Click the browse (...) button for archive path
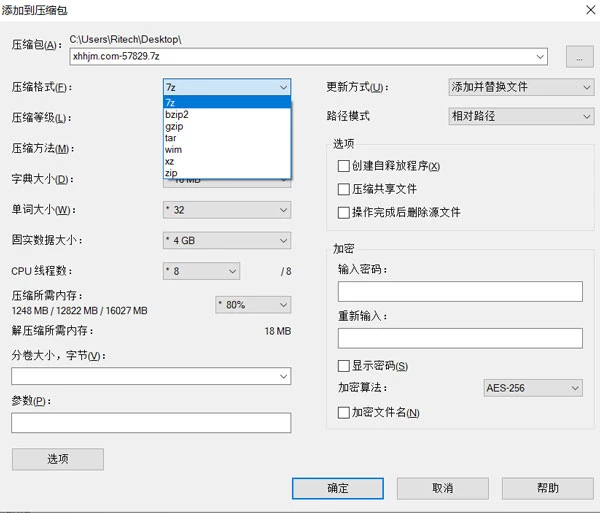Image resolution: width=600 pixels, height=513 pixels. click(x=579, y=57)
